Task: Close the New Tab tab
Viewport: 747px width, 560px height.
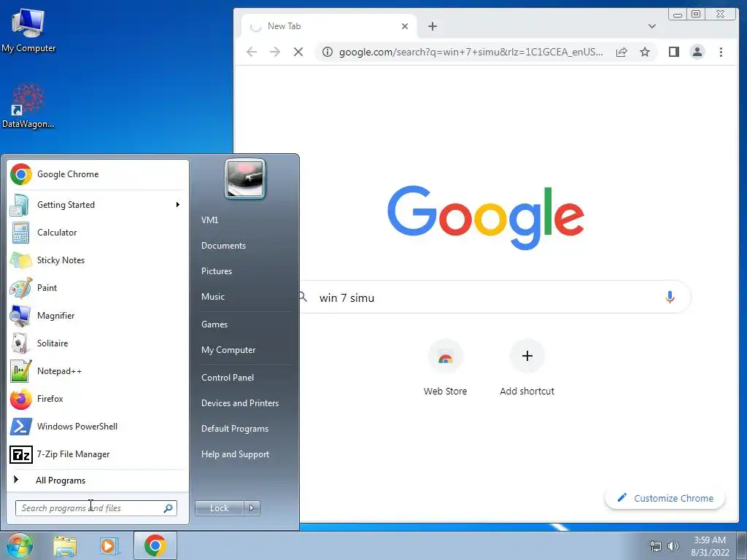Action: (x=404, y=26)
